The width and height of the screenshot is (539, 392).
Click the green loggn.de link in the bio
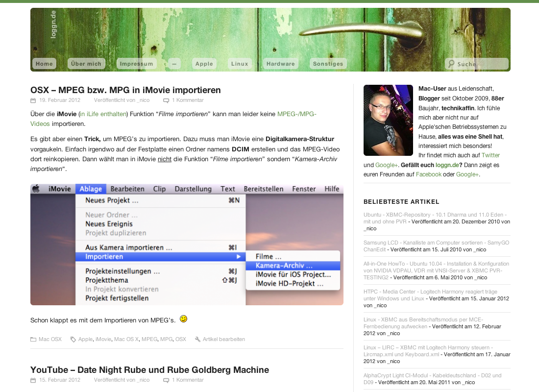coord(447,165)
